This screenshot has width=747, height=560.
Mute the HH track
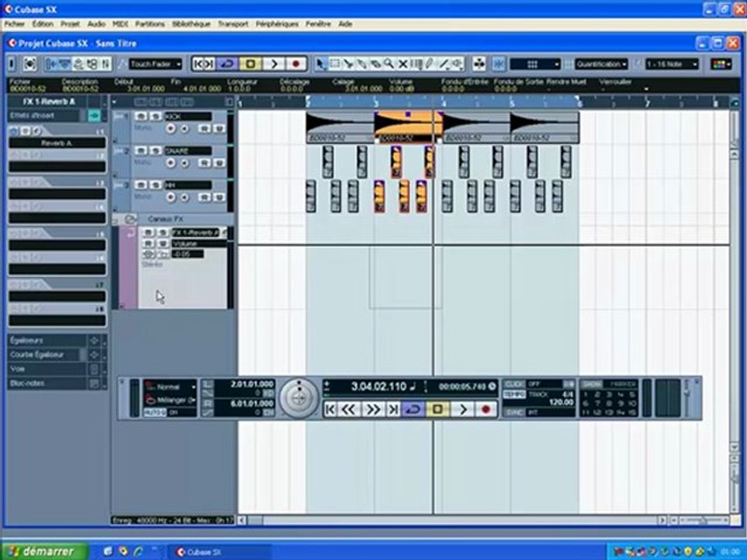(141, 185)
